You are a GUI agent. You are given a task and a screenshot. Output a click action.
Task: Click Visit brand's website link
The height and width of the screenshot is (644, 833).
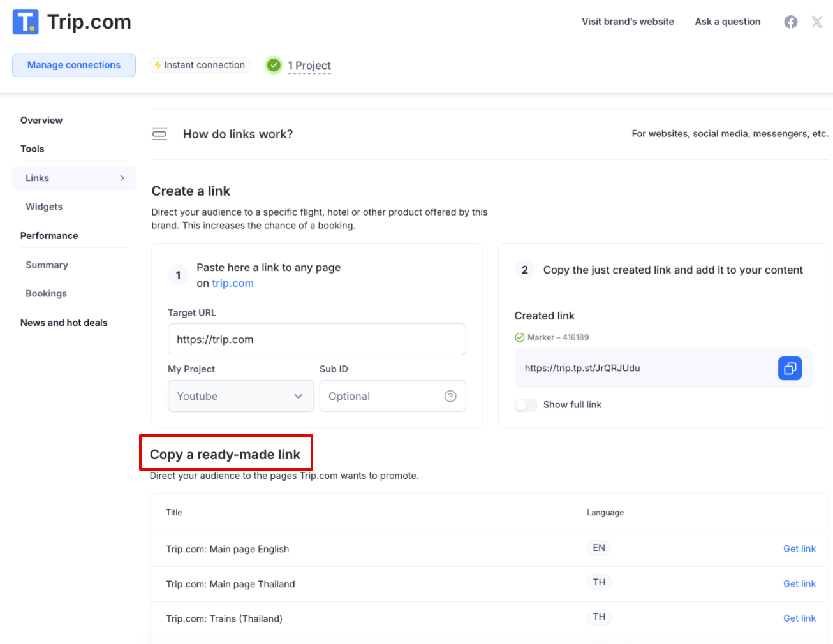(x=628, y=22)
